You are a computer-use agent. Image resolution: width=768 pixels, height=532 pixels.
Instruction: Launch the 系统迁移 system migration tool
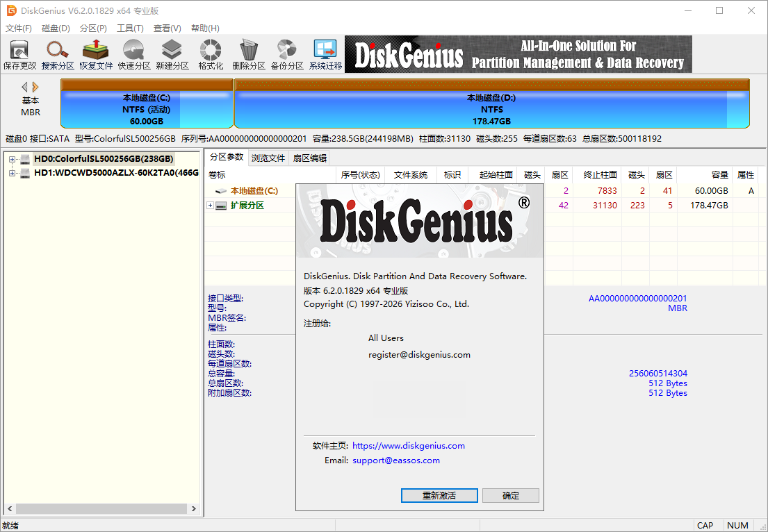(325, 54)
